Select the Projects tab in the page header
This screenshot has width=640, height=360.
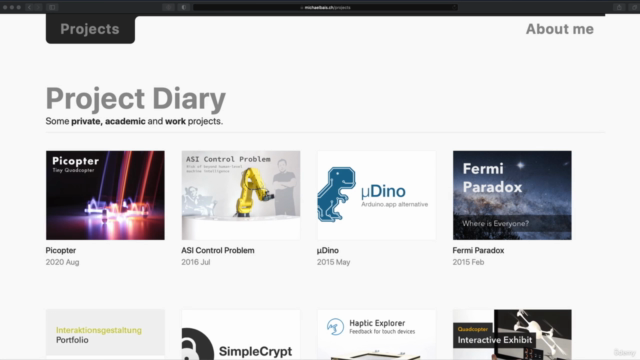click(x=90, y=29)
